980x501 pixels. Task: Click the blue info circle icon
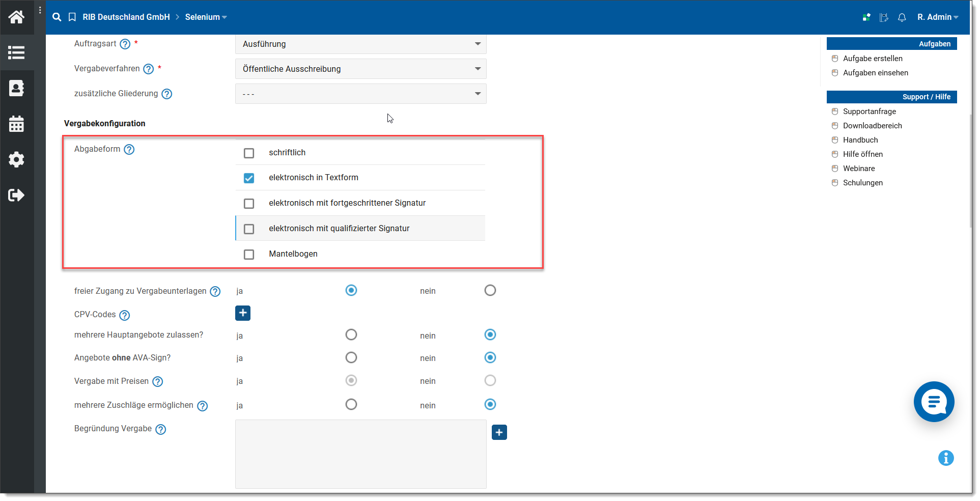pos(946,458)
